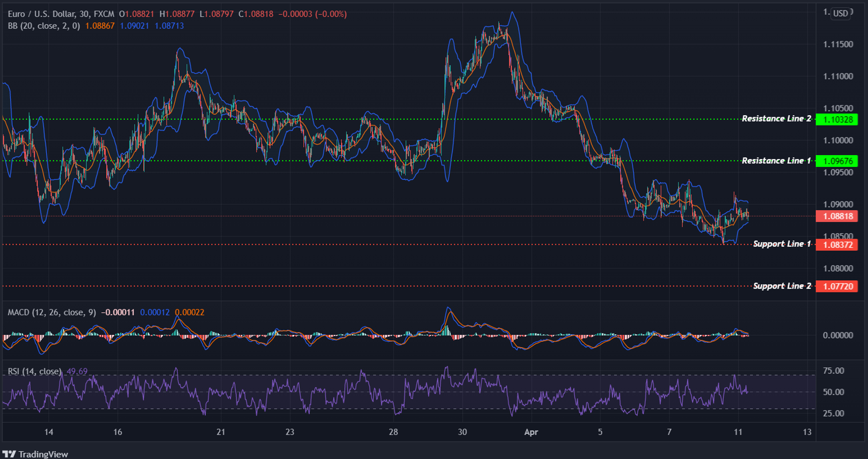Click the green Resistance Line 1 price label 1.09676
Screen dimensions: 868x459
[x=837, y=161]
